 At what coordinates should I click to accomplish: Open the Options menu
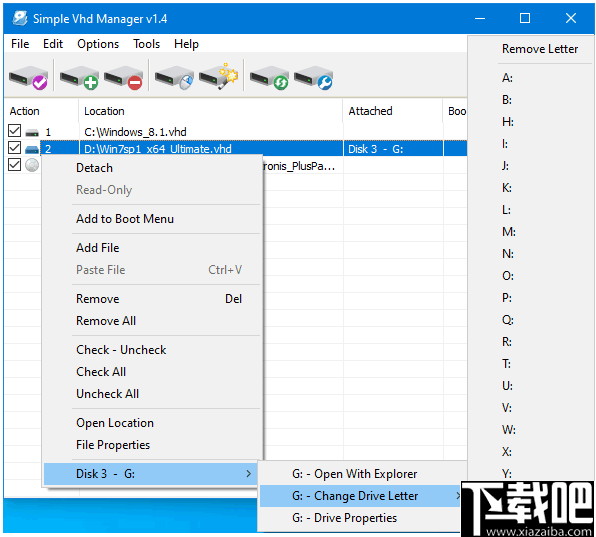coord(98,44)
